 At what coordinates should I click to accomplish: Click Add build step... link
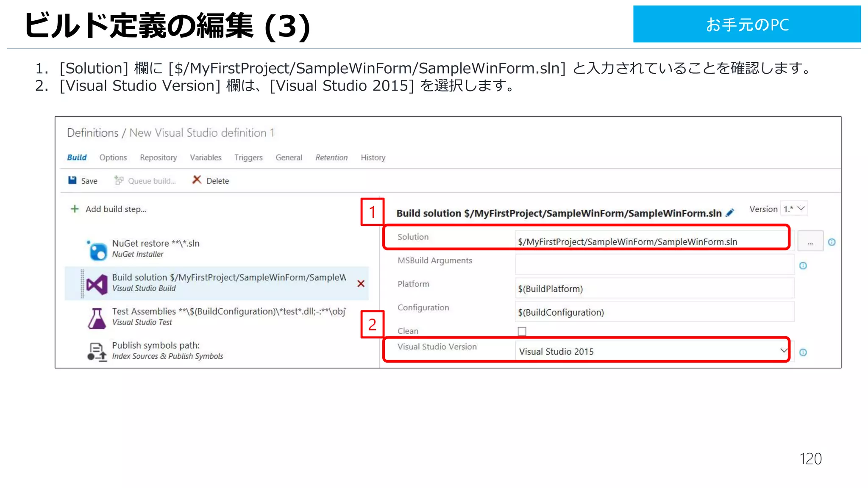click(x=116, y=209)
